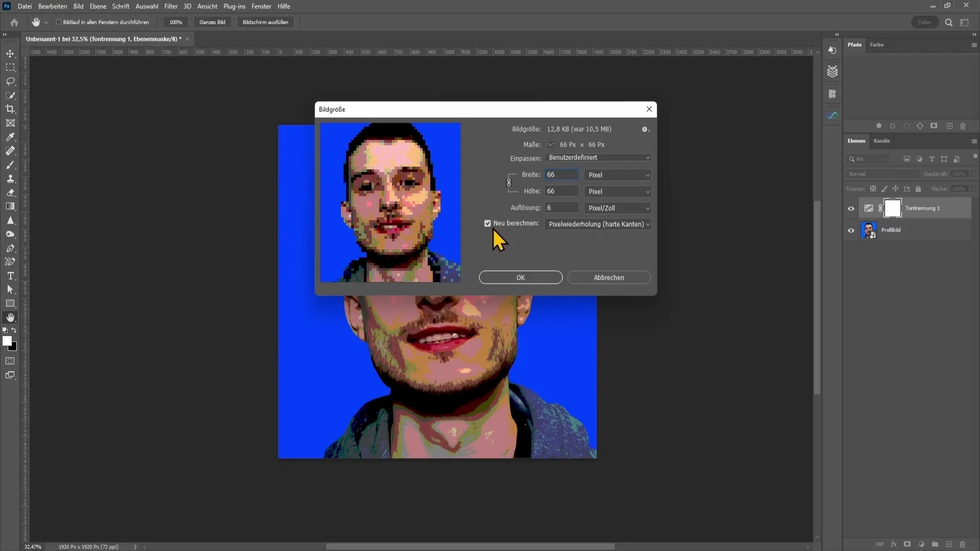
Task: Click the horizontal canvas scrollbar
Action: (470, 547)
